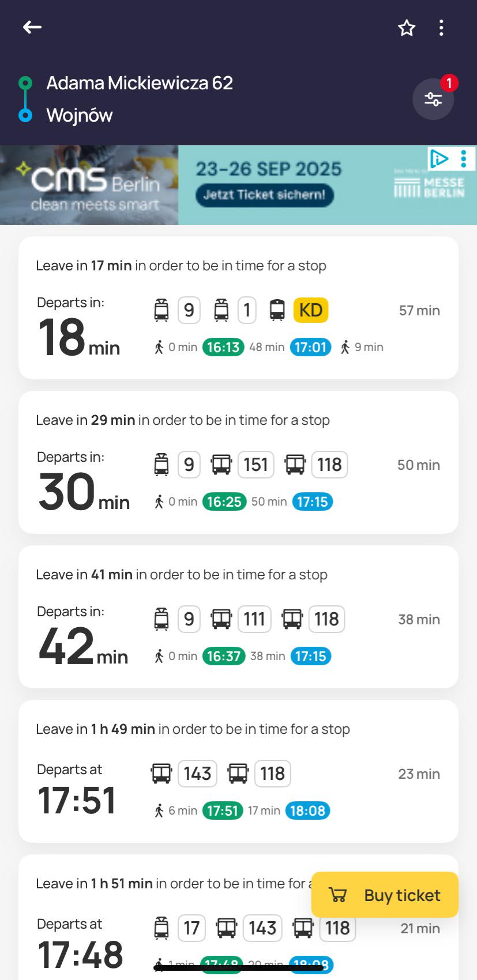
Task: Tap bus line 151 badge
Action: pyautogui.click(x=256, y=465)
